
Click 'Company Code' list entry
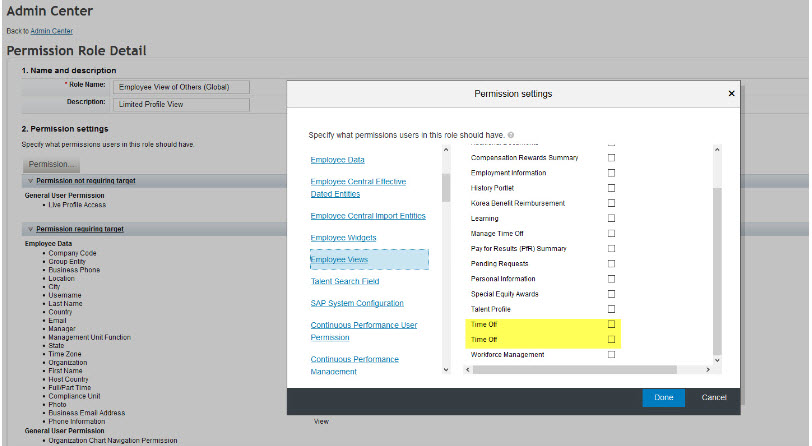(72, 253)
